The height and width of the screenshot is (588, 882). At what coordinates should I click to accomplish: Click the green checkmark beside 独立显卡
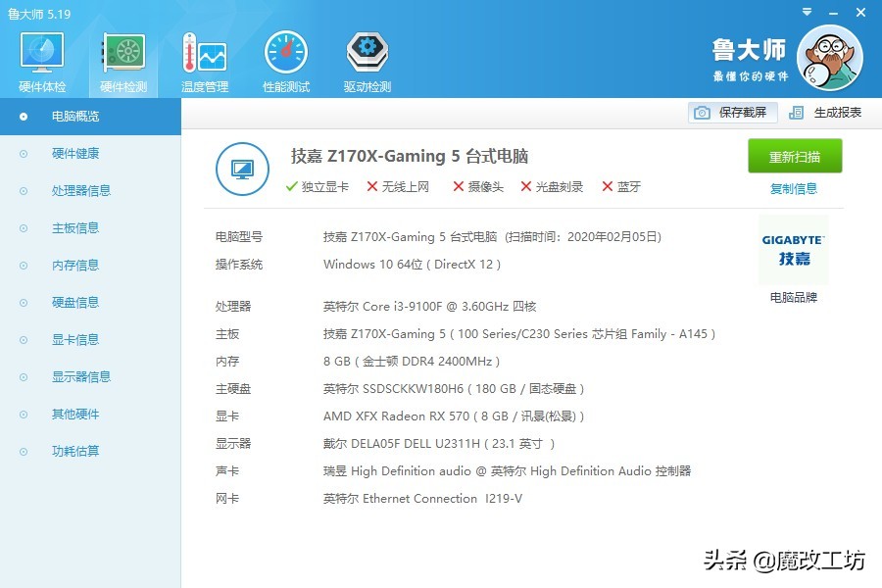(x=291, y=186)
